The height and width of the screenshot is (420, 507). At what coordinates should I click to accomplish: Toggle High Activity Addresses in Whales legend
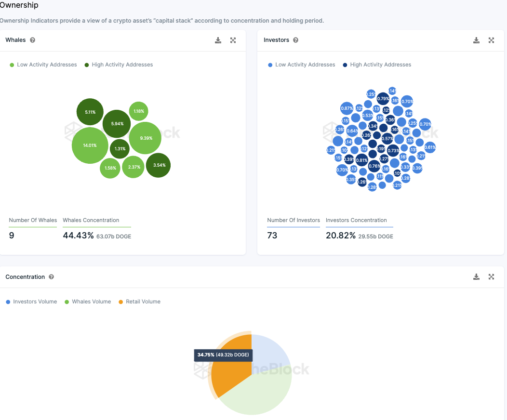click(x=119, y=65)
